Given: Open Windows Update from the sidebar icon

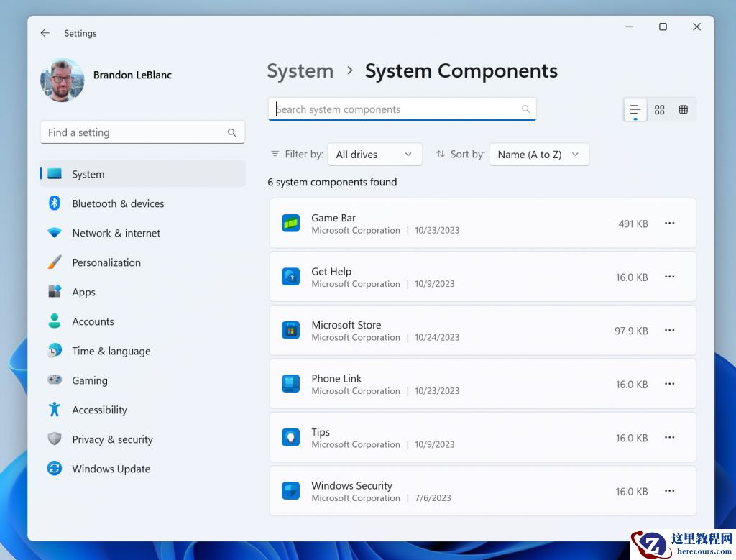Looking at the screenshot, I should tap(54, 469).
